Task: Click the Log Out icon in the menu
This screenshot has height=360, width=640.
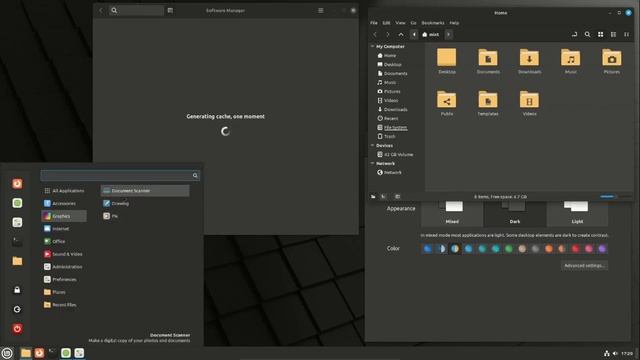Action: 17,309
